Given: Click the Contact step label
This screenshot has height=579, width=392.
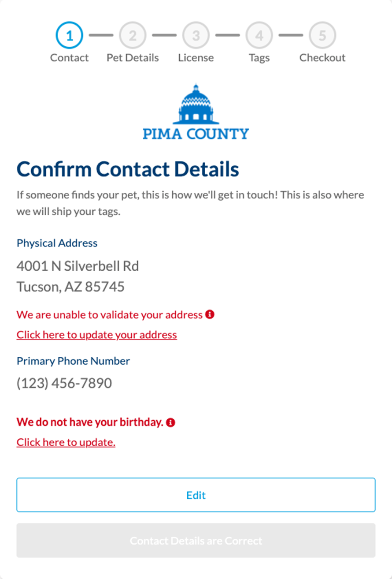Looking at the screenshot, I should pos(69,58).
